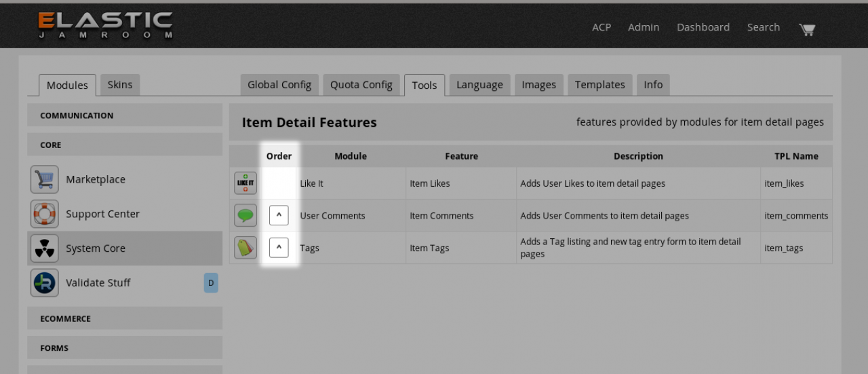The image size is (868, 374).
Task: Click the Tags module icon
Action: pyautogui.click(x=245, y=248)
